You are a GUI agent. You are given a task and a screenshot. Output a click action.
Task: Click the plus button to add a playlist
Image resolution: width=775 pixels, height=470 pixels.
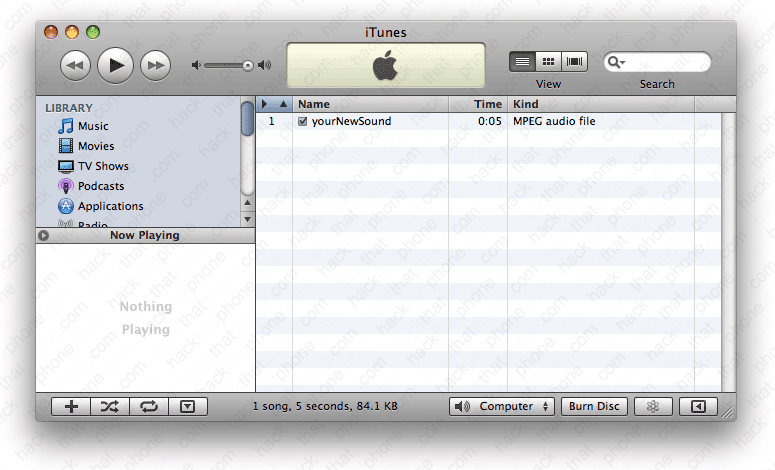(70, 406)
